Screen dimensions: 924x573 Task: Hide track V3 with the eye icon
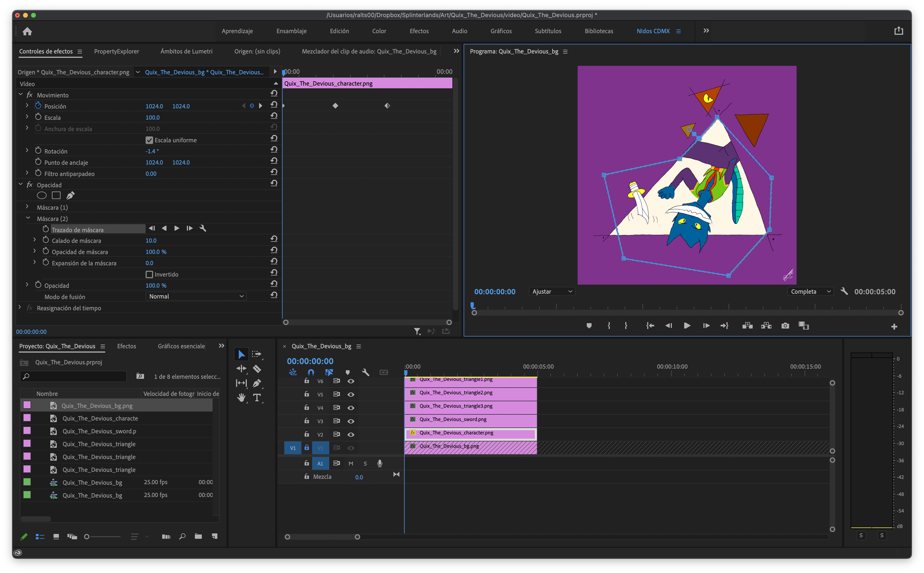point(351,421)
